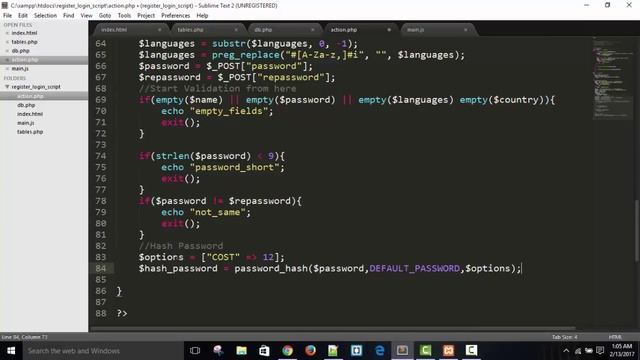
Task: Show hidden system tray icons
Action: coord(566,351)
